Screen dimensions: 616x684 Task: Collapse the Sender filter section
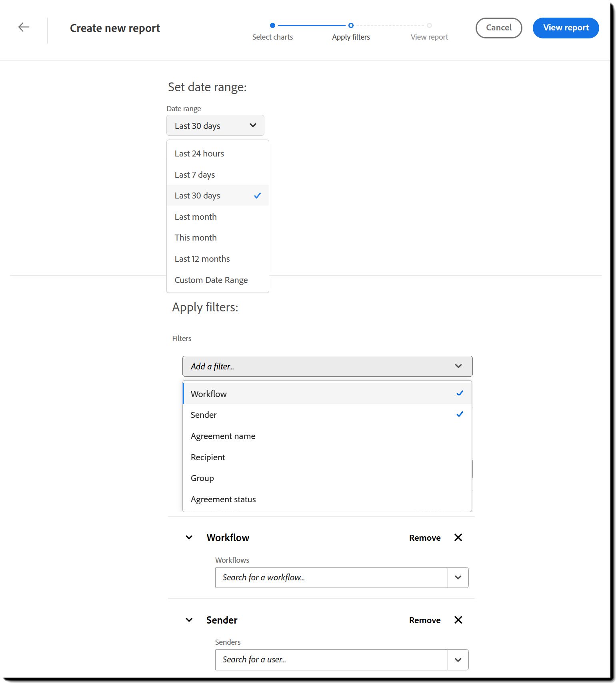tap(189, 620)
